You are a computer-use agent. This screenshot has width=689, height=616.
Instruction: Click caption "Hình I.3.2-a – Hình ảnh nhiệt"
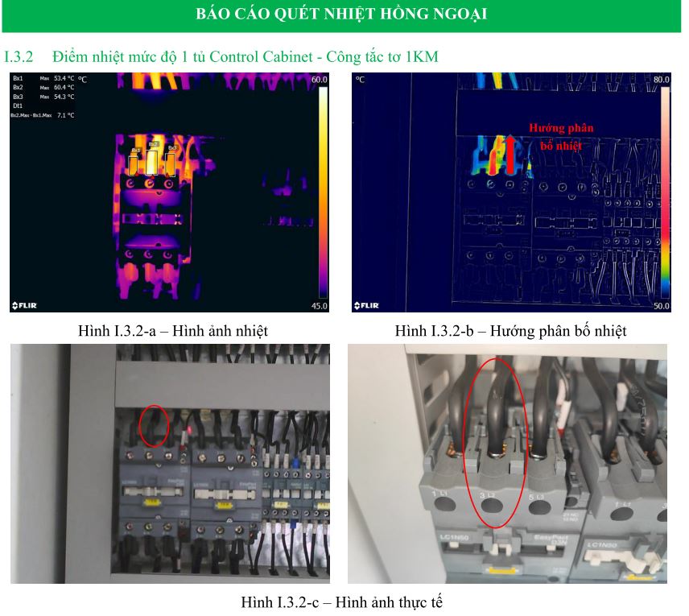(x=173, y=331)
